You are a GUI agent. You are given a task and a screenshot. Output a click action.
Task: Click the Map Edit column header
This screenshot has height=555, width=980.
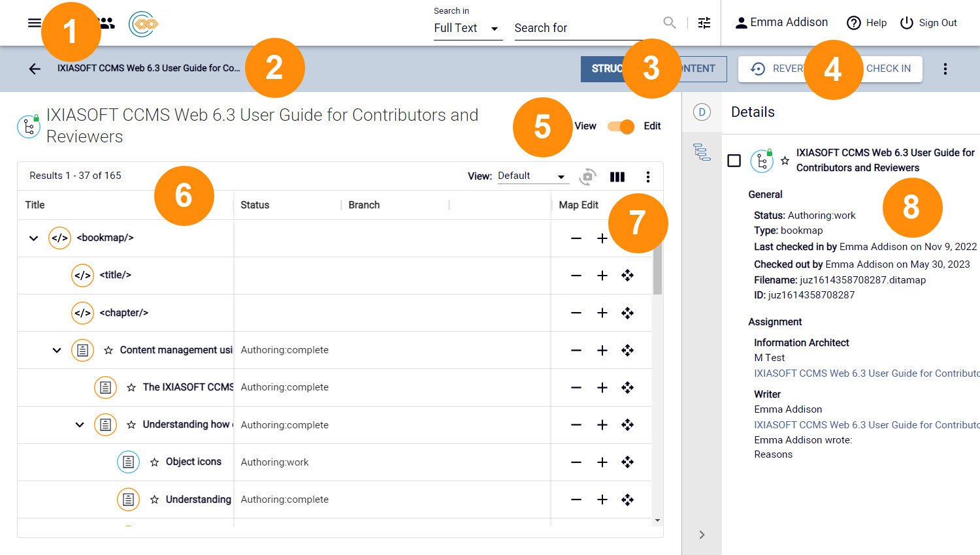(579, 205)
